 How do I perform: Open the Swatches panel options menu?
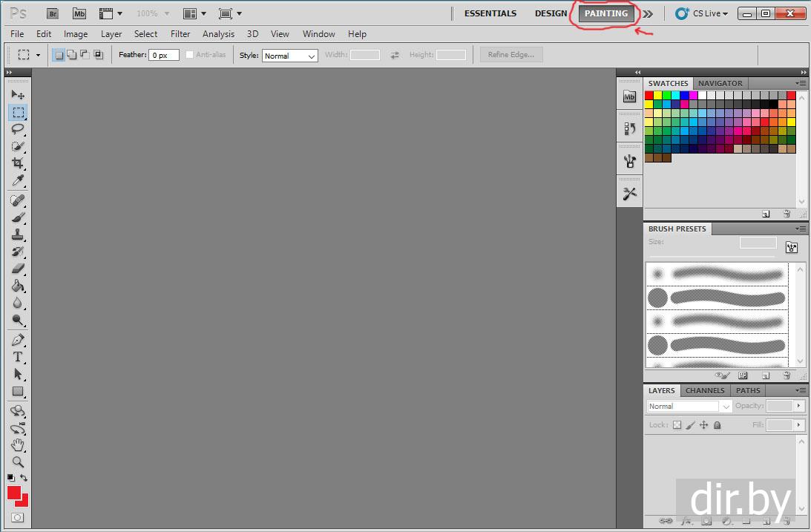tap(801, 83)
